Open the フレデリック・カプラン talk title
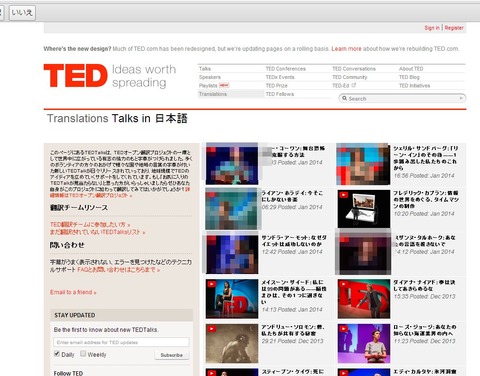This screenshot has width=480, height=376. [x=426, y=199]
